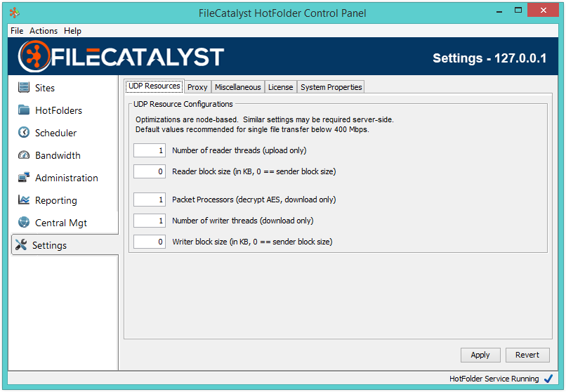The width and height of the screenshot is (566, 392).
Task: Click the Writer block size field
Action: coord(150,242)
